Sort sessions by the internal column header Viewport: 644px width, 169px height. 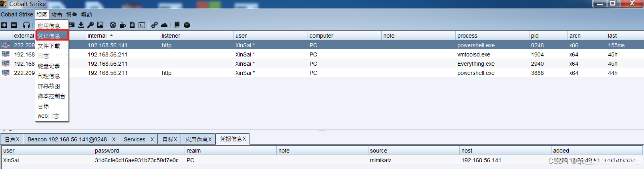pos(123,36)
